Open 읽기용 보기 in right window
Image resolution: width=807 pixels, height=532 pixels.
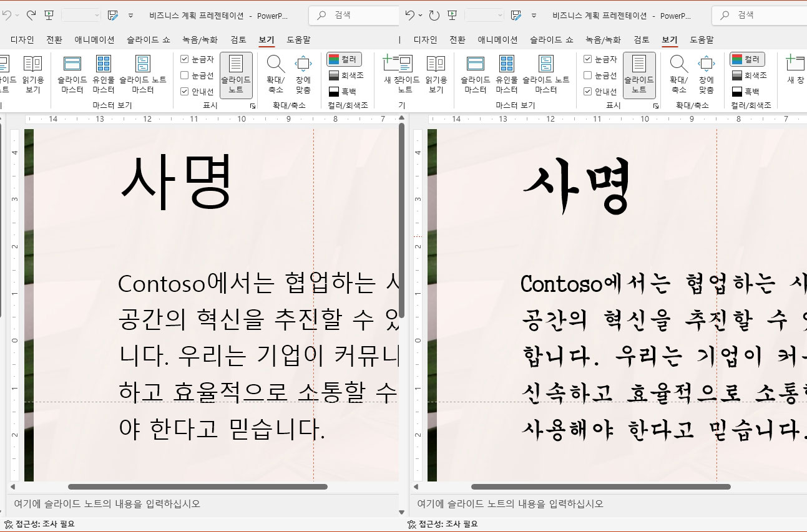point(436,75)
